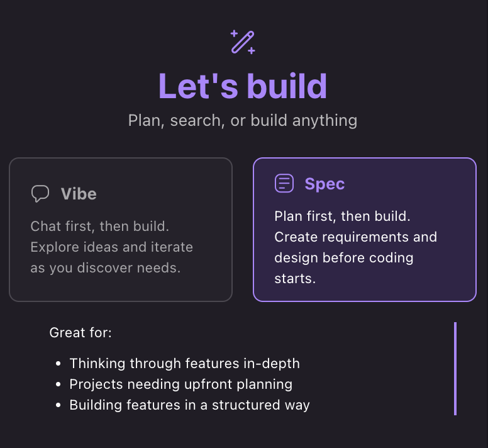Screen dimensions: 488x448
Task: Click "Building features in a structured way" bullet
Action: point(189,405)
